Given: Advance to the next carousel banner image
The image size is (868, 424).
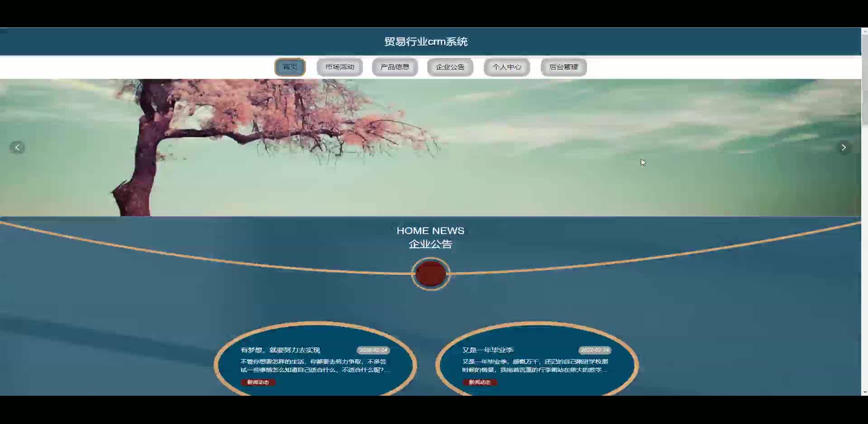Looking at the screenshot, I should point(844,147).
